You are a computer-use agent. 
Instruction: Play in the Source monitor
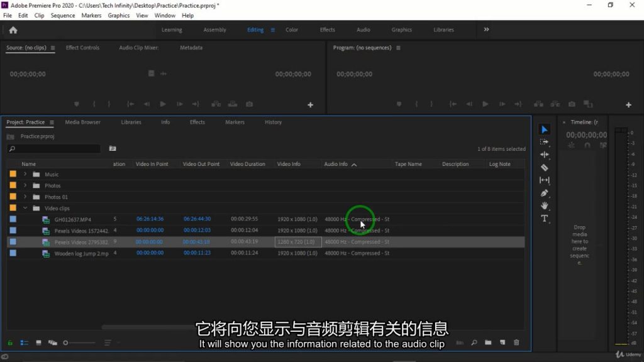(163, 104)
